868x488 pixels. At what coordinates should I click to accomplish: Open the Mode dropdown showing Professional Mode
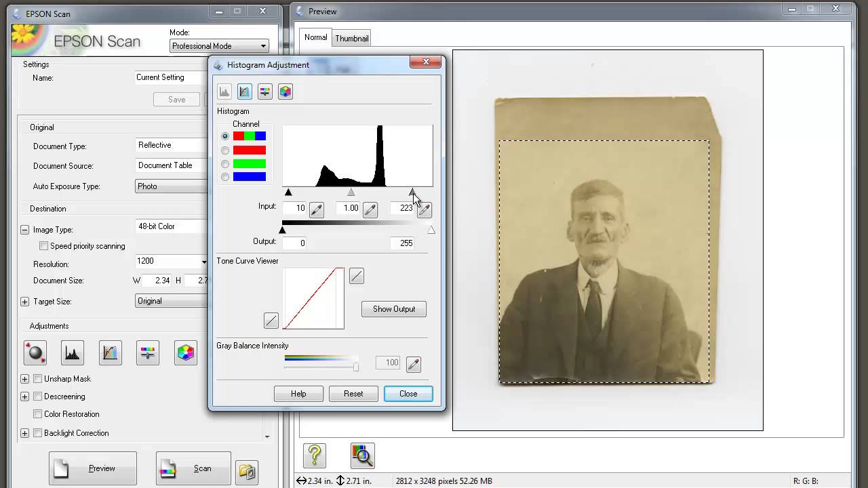point(219,46)
